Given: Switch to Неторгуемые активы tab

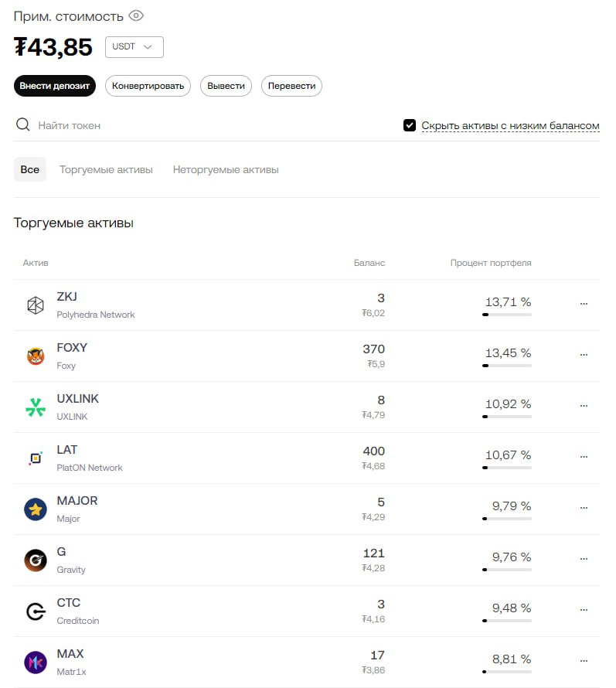Looking at the screenshot, I should (226, 170).
